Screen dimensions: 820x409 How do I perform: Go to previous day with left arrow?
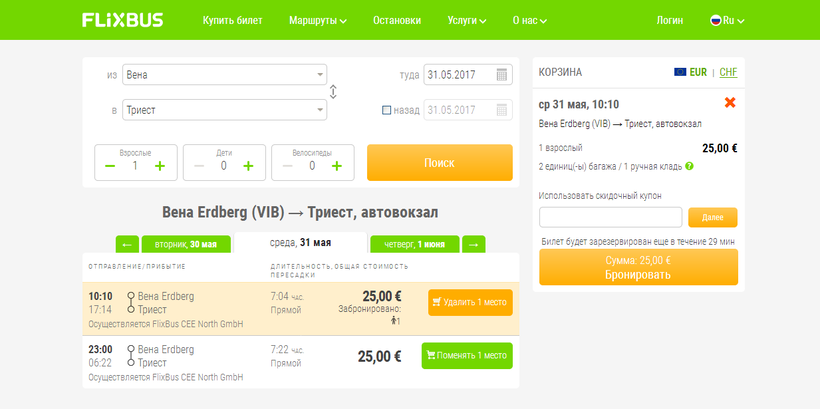tap(127, 244)
